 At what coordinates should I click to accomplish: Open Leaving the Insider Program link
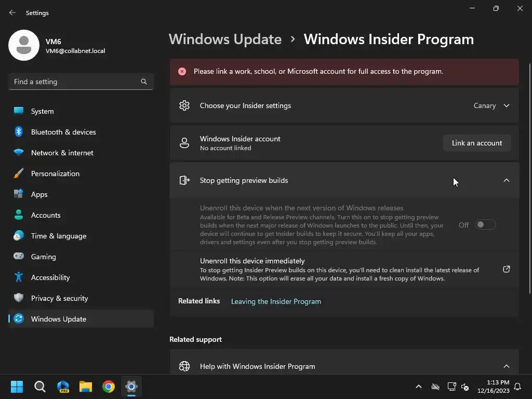[x=276, y=301]
